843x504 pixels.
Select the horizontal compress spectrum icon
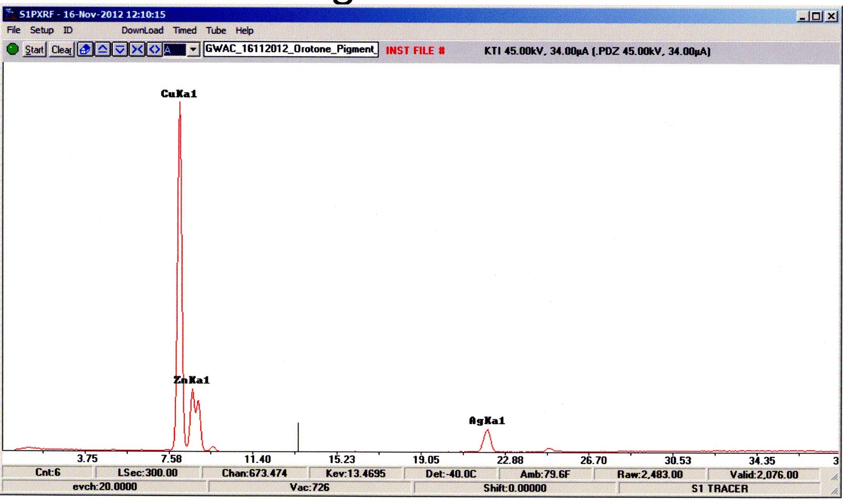(x=137, y=50)
